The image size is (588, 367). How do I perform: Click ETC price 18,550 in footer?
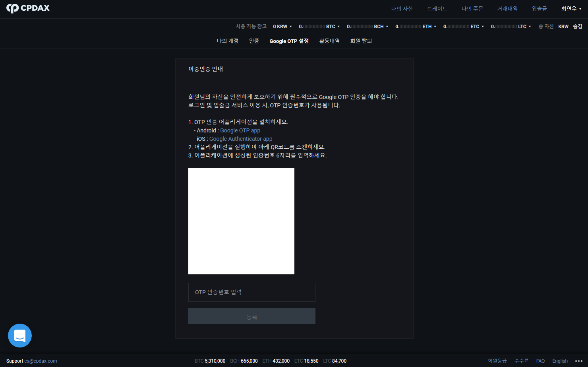(x=311, y=361)
